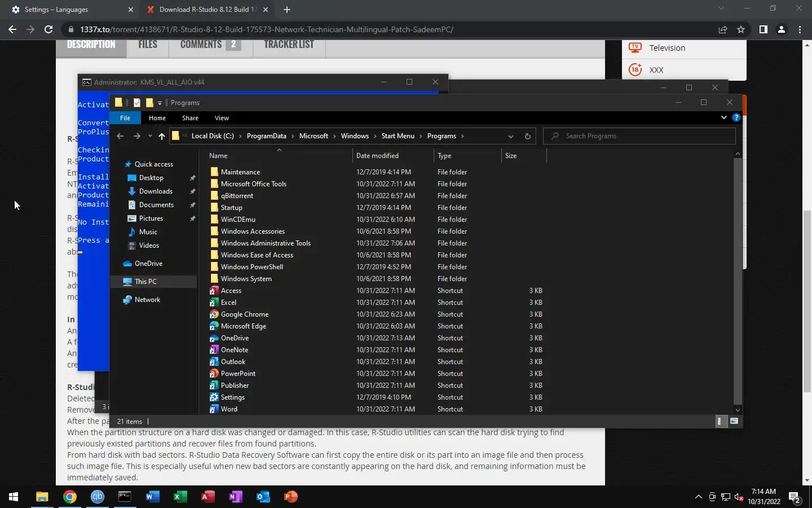
Task: Reload the Chrome page
Action: [48, 29]
